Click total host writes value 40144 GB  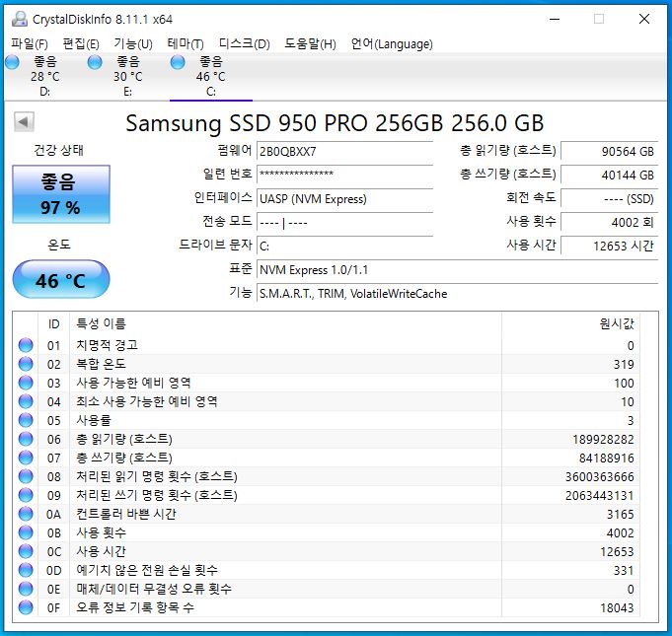pos(609,176)
